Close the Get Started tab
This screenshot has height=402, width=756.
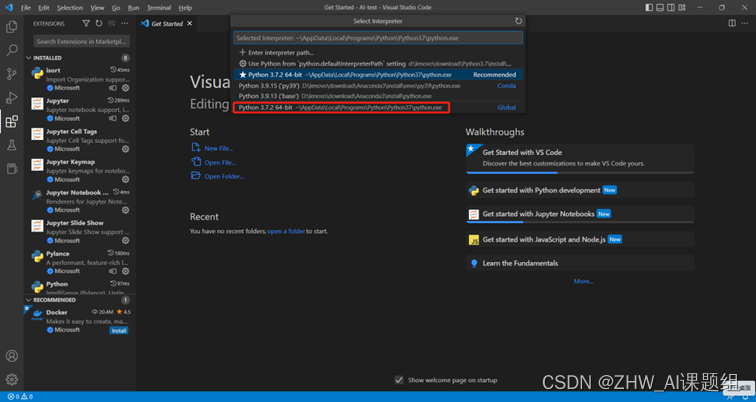pos(189,24)
